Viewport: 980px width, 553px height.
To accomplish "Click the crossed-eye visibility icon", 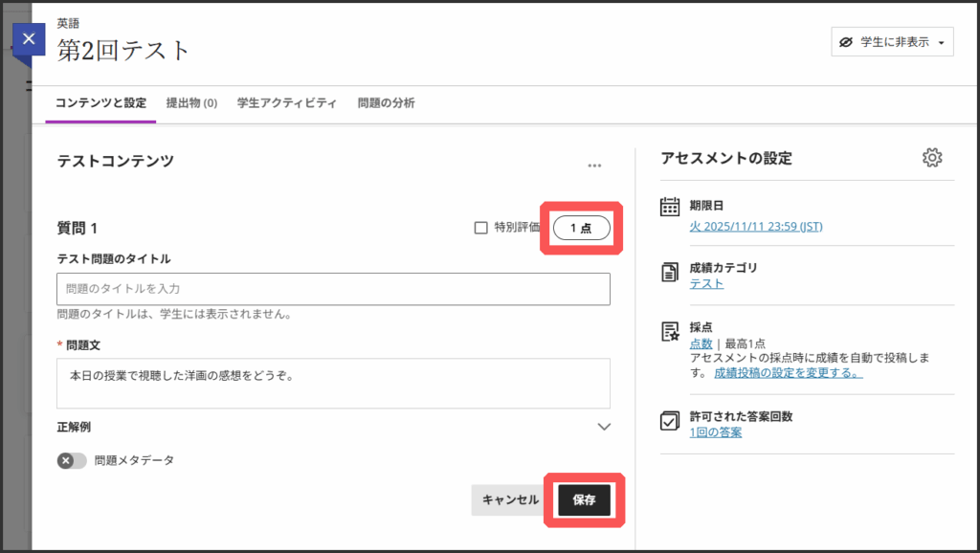I will click(845, 42).
